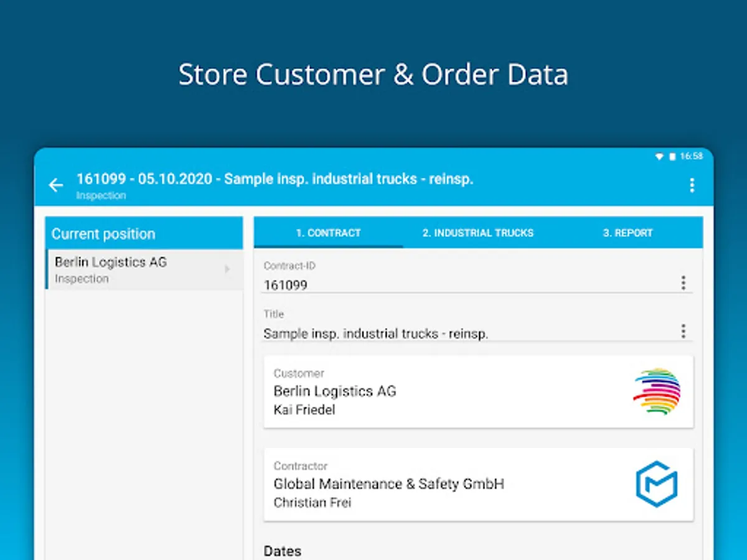Tap the Dates section heading
The image size is (747, 560).
(x=283, y=551)
